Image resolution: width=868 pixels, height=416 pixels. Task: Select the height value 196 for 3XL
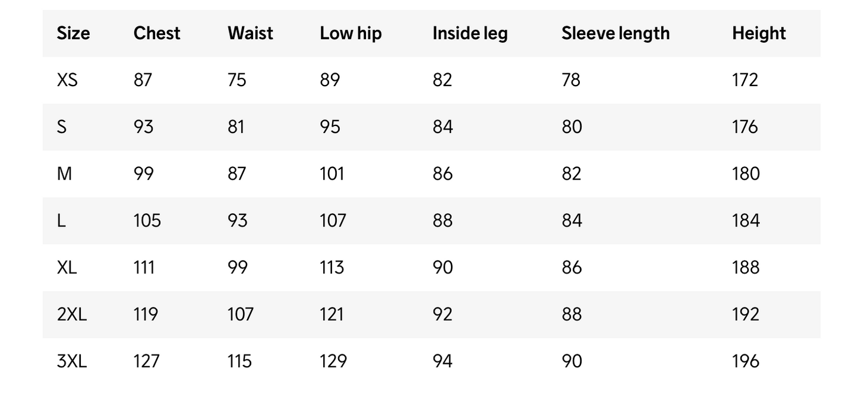click(x=746, y=361)
